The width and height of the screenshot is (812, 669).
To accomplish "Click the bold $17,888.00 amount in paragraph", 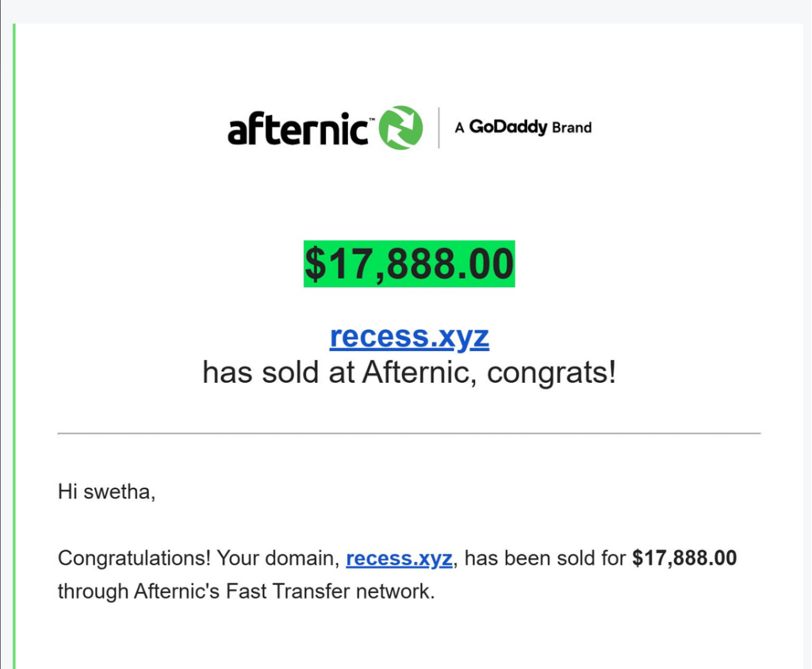I will (684, 558).
